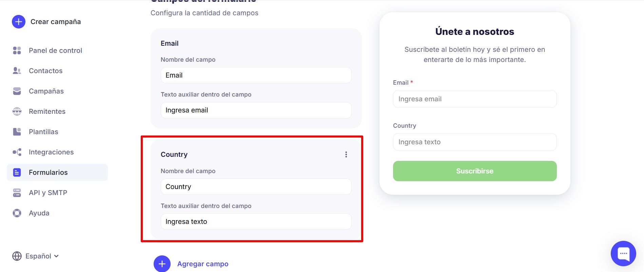Open the live chat bubble widget

click(x=623, y=253)
